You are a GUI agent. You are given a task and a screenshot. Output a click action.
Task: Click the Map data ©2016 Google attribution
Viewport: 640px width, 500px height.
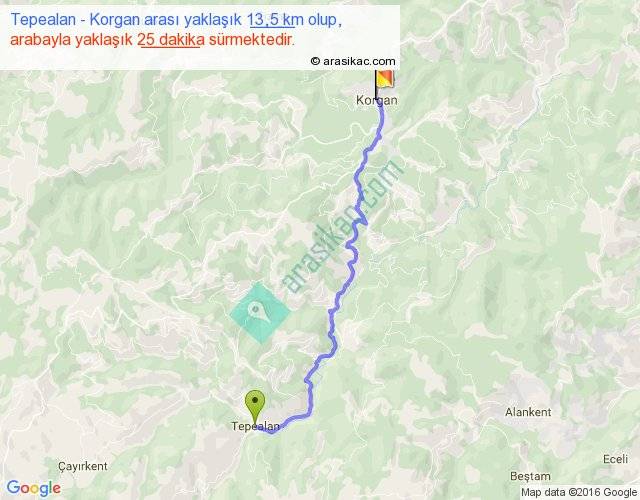pyautogui.click(x=580, y=493)
